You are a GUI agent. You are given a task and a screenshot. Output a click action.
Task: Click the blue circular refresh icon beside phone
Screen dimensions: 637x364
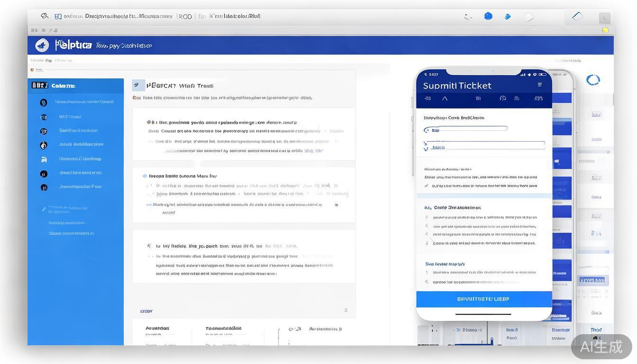point(593,80)
